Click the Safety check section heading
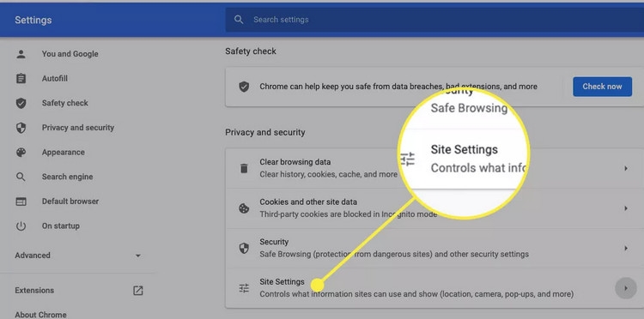Image resolution: width=644 pixels, height=319 pixels. click(x=251, y=51)
